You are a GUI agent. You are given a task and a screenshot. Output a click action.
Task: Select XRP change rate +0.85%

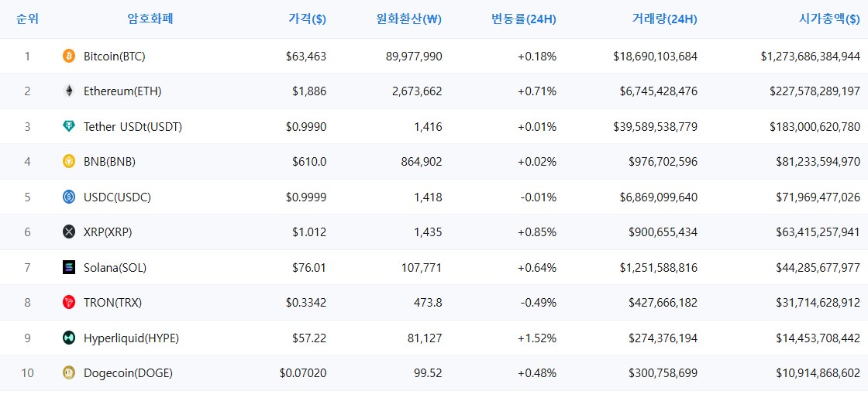537,232
